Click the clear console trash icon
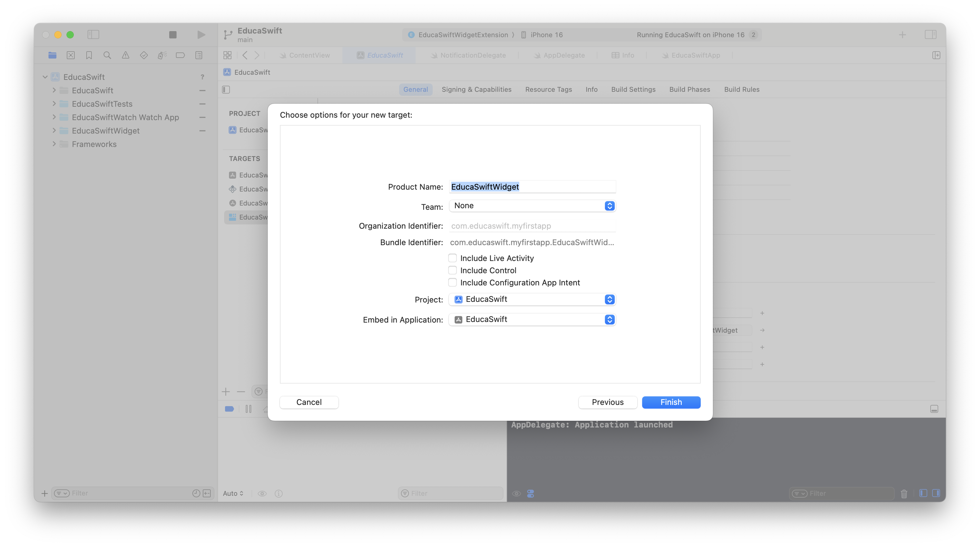 904,493
